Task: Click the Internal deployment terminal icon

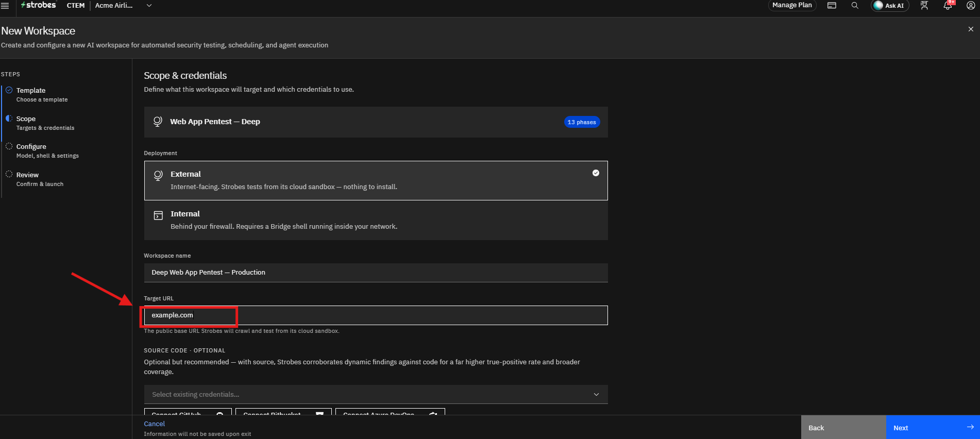Action: 158,215
